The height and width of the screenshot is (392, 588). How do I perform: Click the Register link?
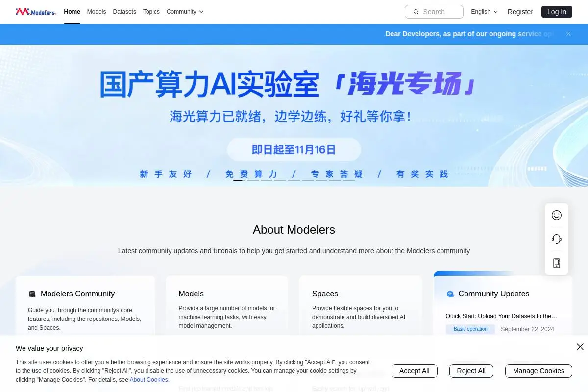(520, 12)
